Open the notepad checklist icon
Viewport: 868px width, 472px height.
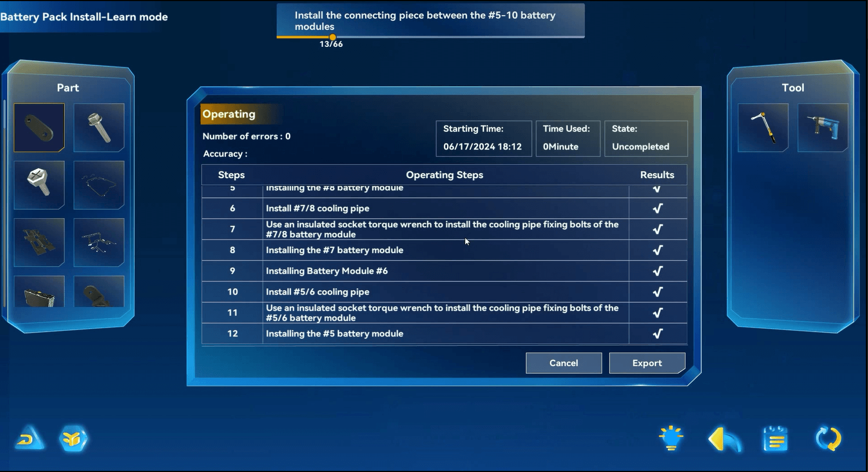(x=775, y=439)
